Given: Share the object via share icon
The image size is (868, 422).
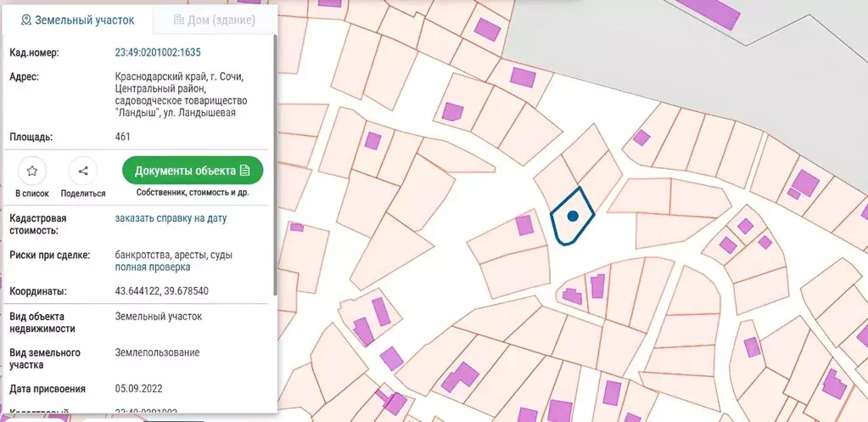Looking at the screenshot, I should point(83,172).
